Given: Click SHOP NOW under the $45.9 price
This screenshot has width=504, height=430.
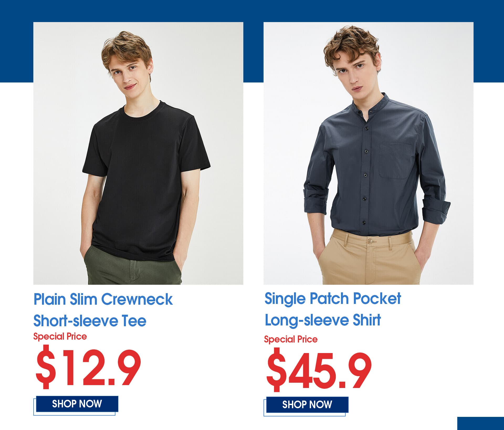Looking at the screenshot, I should (307, 405).
